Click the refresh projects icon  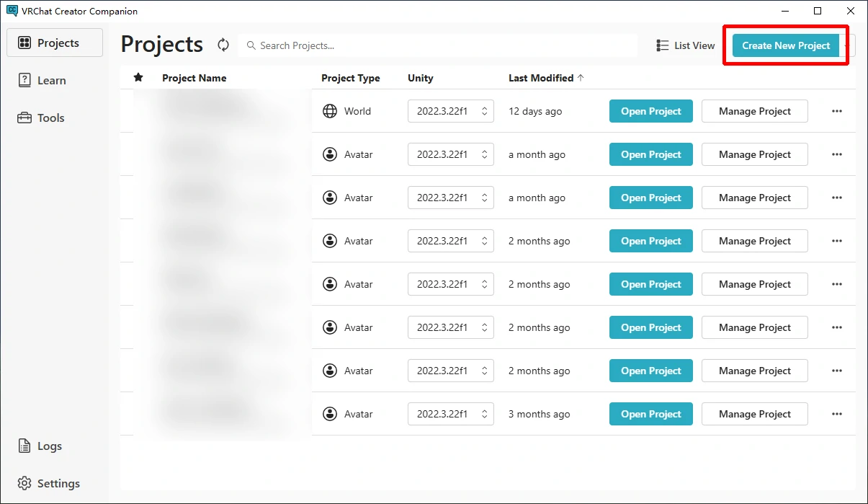pyautogui.click(x=223, y=45)
